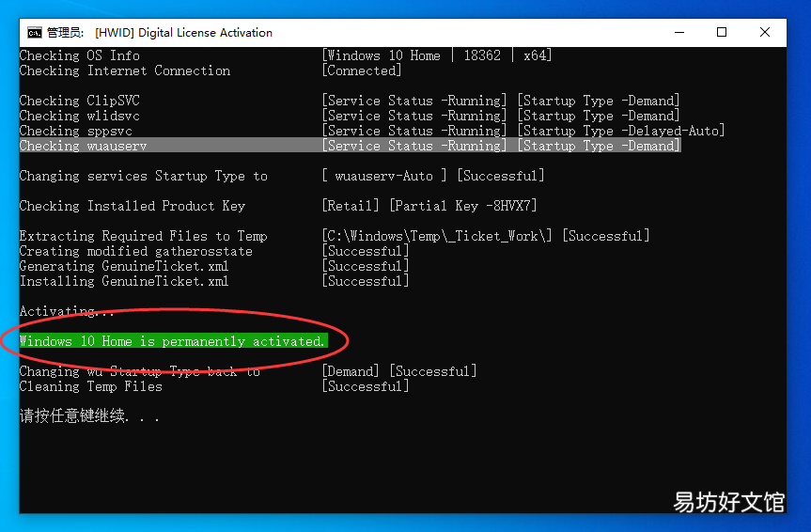The height and width of the screenshot is (532, 811).
Task: Click the '[Demand]' value on the startup-back row
Action: [x=351, y=371]
